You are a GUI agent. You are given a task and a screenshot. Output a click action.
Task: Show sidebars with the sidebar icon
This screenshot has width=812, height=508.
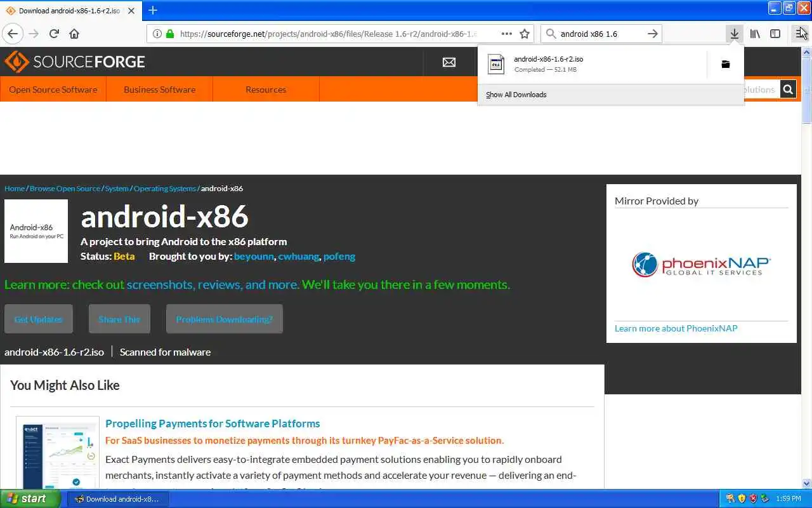point(775,34)
